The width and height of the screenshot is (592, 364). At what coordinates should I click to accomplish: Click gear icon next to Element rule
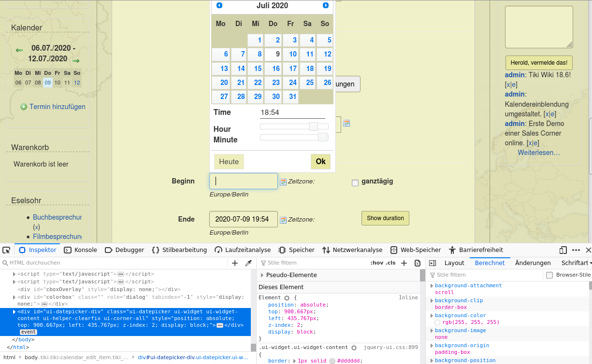pos(287,298)
